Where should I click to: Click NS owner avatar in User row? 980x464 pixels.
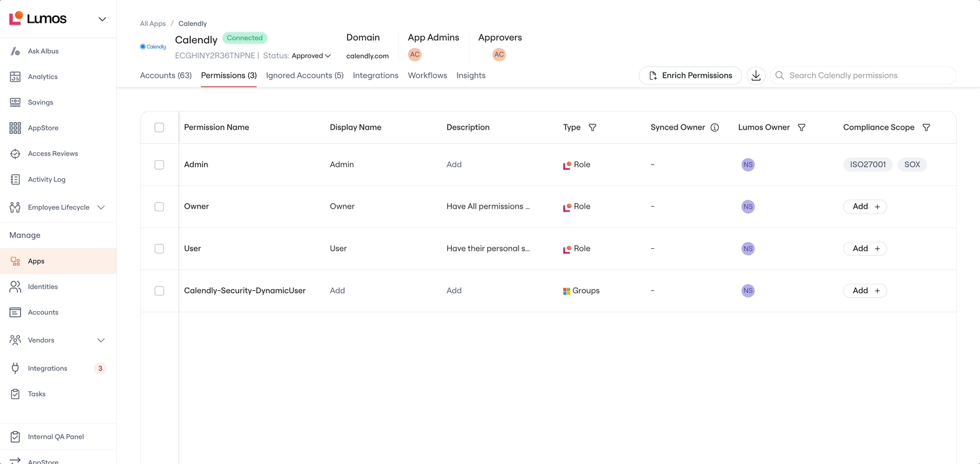748,249
